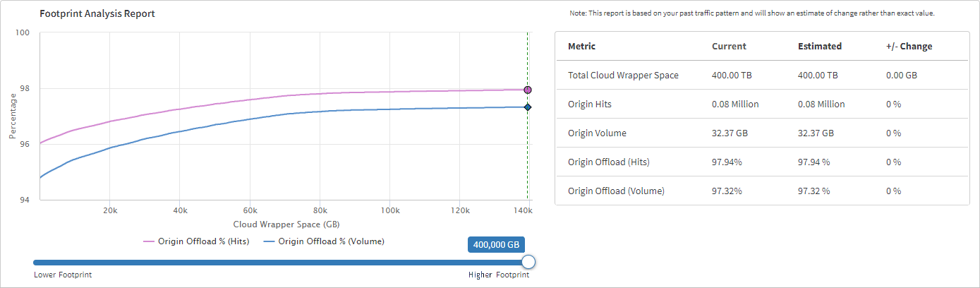Click the Lower Footprint slider label
The width and height of the screenshot is (980, 288).
coord(63,275)
